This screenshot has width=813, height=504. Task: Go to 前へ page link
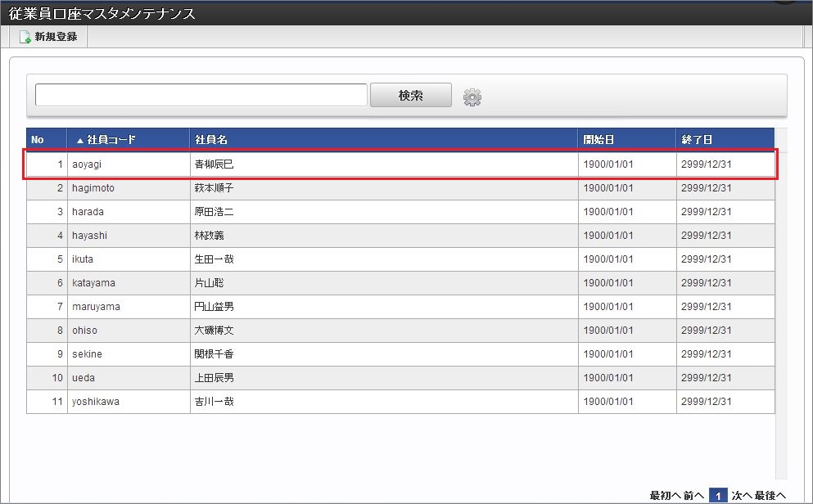[693, 496]
